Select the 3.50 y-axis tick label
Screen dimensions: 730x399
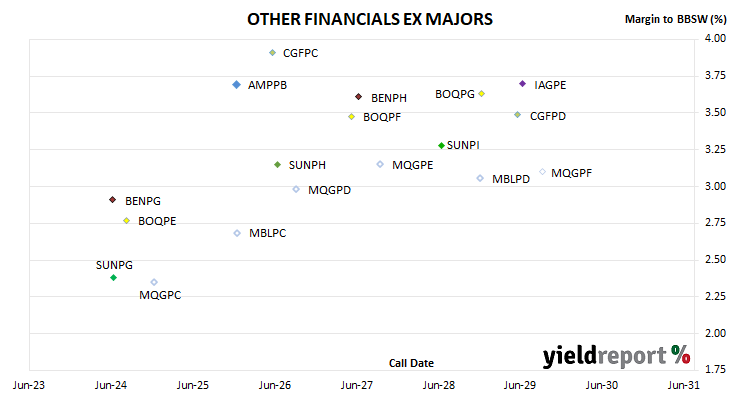tap(715, 112)
